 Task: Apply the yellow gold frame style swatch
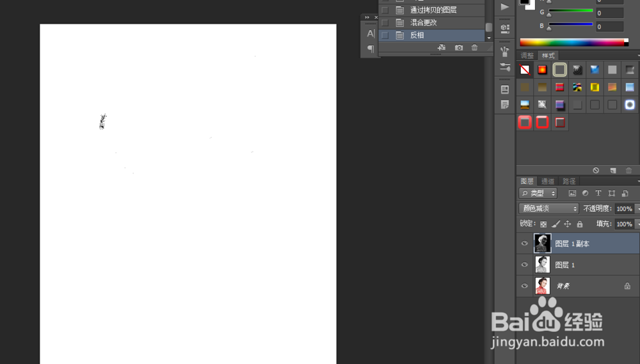[x=595, y=87]
